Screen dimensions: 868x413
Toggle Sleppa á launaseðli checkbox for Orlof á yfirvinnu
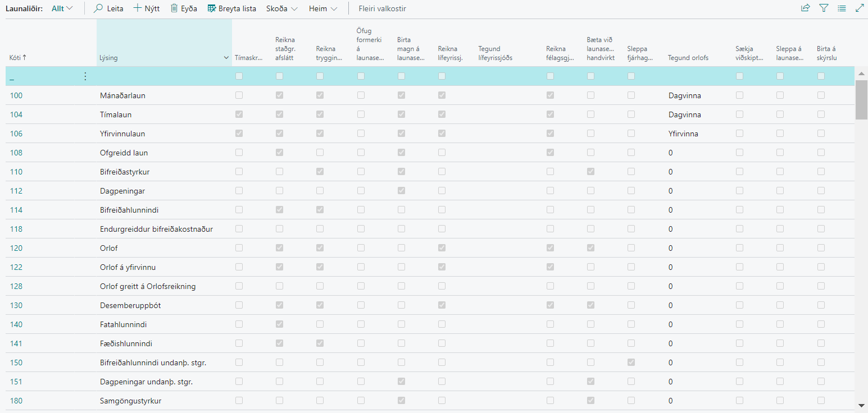780,267
